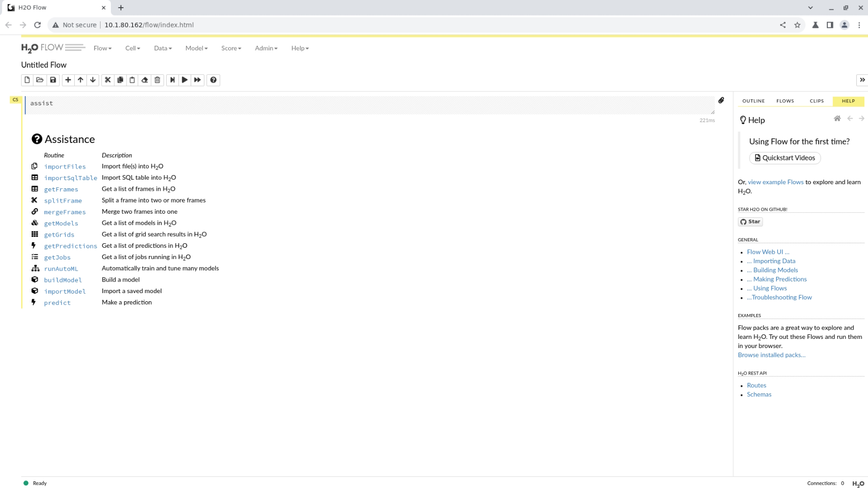Switch to the CLIPS sidebar tab
Viewport: 868px width, 488px height.
click(816, 101)
